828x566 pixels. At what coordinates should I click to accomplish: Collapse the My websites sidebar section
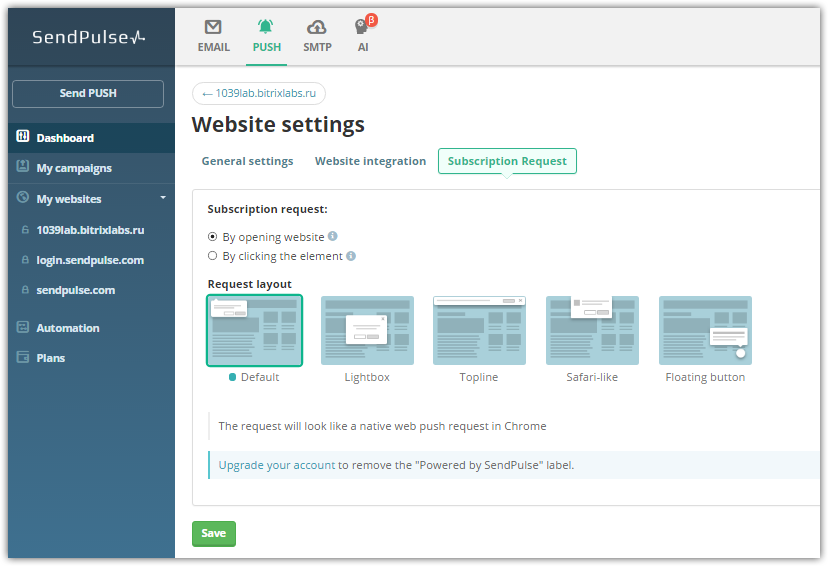click(163, 198)
